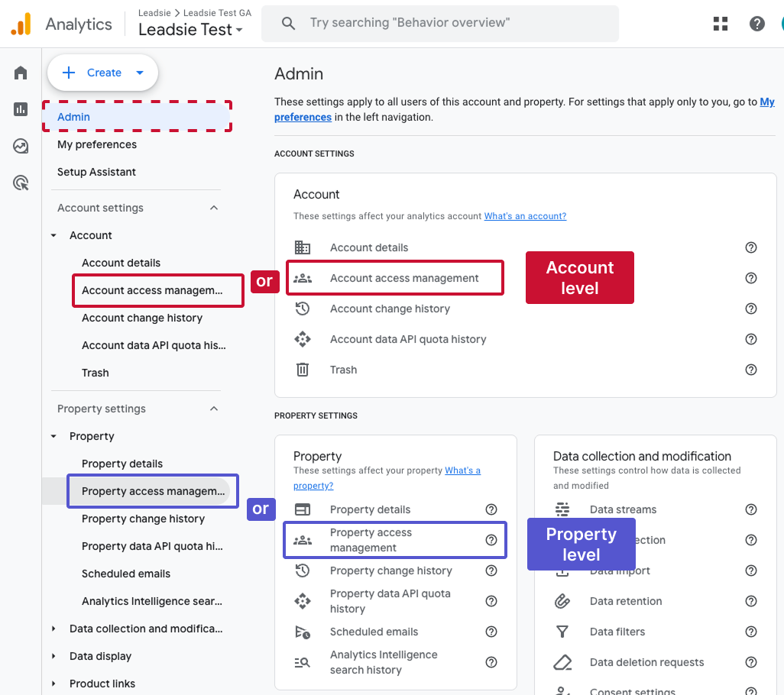784x695 pixels.
Task: Click the Data filters funnel icon
Action: point(562,632)
